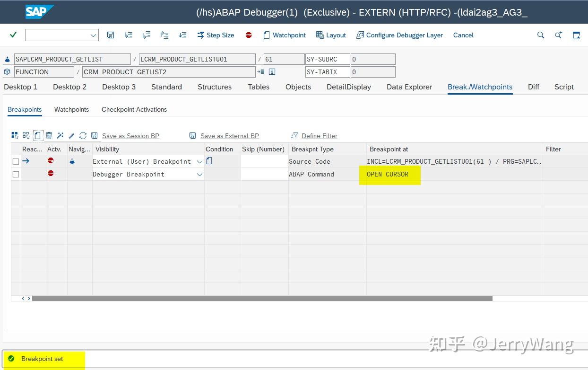Switch to the Desktop 3 tab
This screenshot has width=588, height=370.
click(119, 87)
